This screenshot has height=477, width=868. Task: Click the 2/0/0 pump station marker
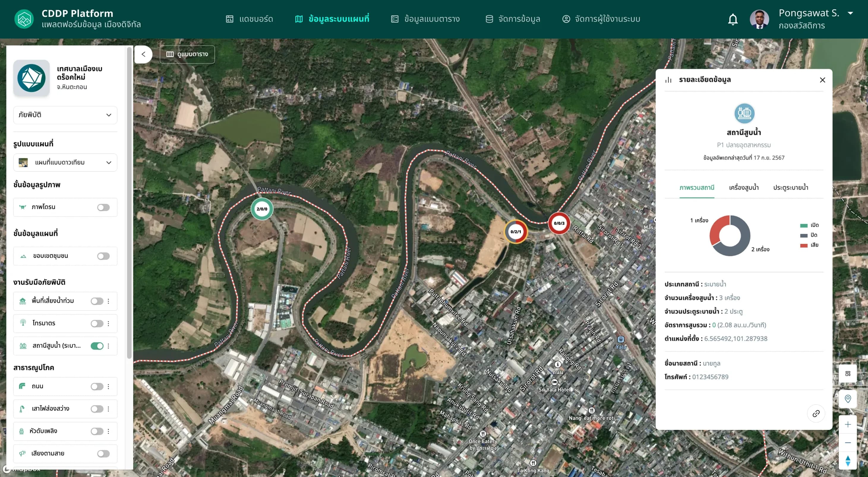pos(262,209)
